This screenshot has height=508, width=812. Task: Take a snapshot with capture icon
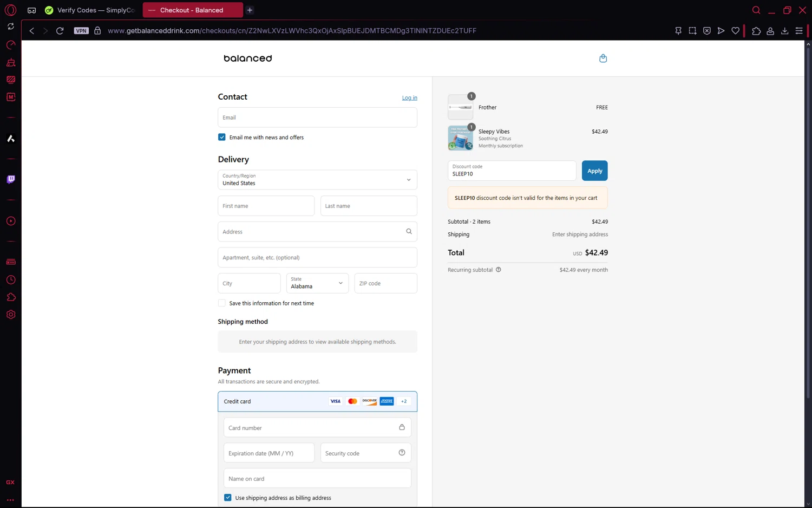[692, 31]
